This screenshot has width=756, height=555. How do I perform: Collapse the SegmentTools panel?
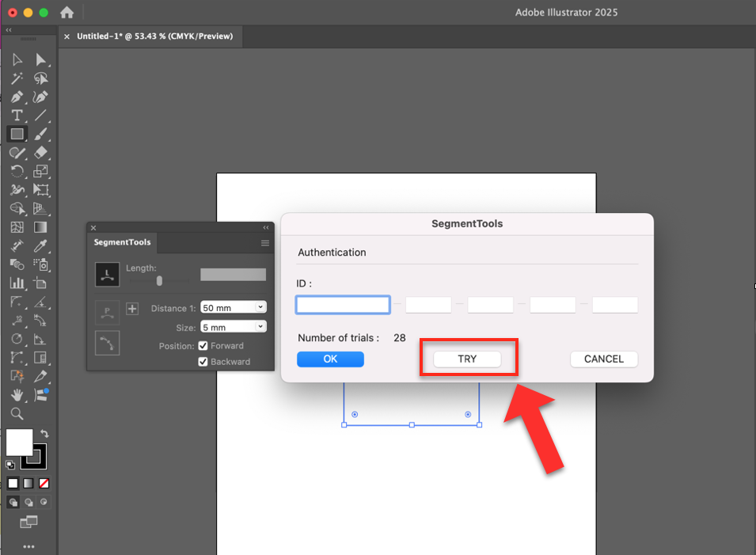coord(266,228)
